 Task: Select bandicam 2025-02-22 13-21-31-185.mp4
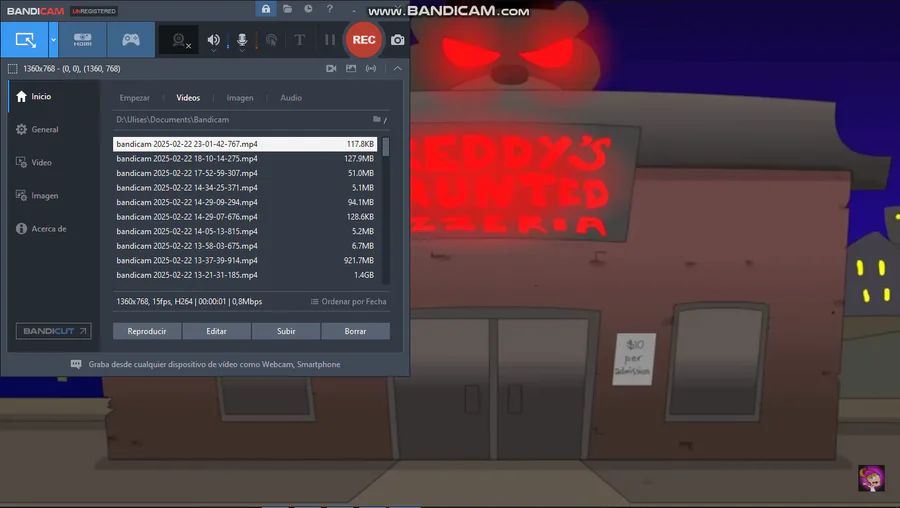click(x=245, y=275)
